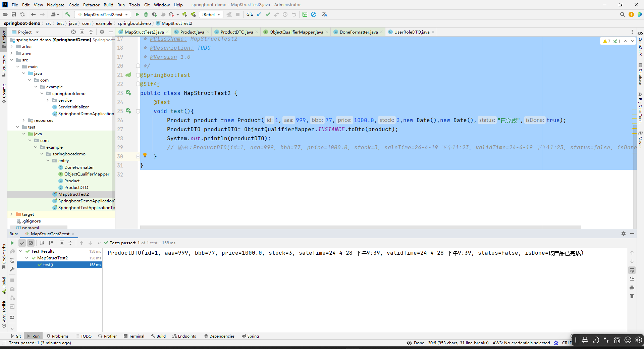Toggle showing passed tests in Run panel
Viewport: 644px width, 349px height.
[x=22, y=243]
